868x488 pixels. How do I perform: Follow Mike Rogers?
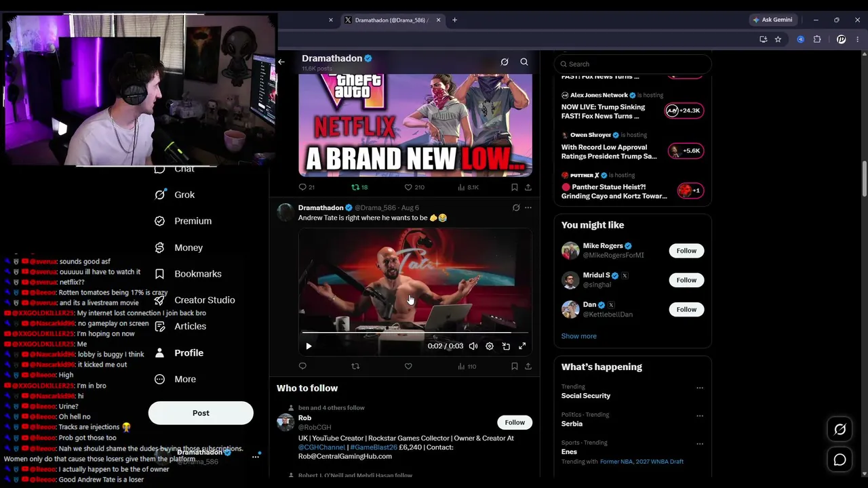tap(686, 251)
